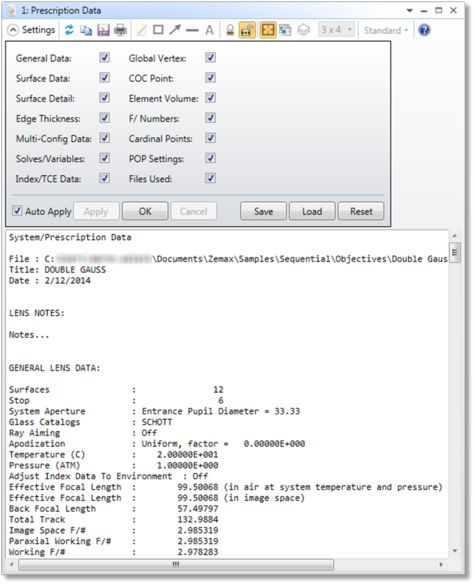Click the clone window icon

click(286, 30)
